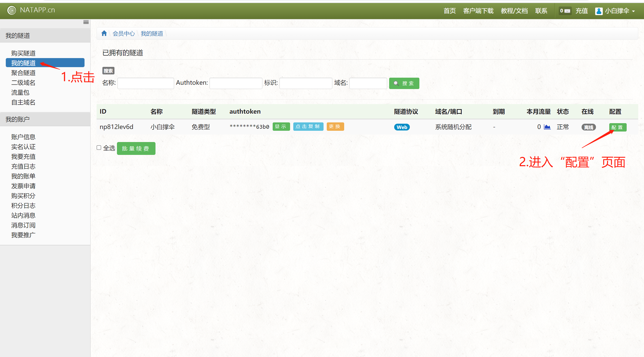This screenshot has height=357, width=644.
Task: Click the user avatar icon
Action: (x=599, y=11)
